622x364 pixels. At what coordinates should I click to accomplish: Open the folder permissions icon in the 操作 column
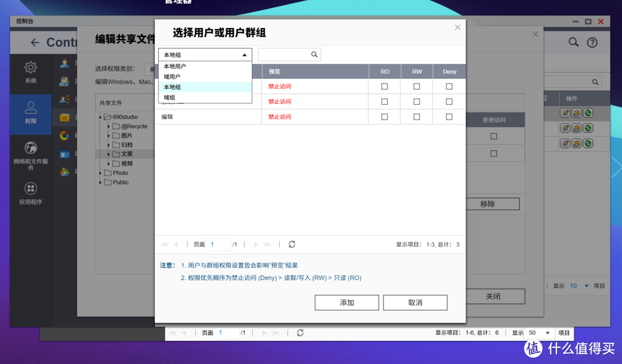tap(577, 113)
